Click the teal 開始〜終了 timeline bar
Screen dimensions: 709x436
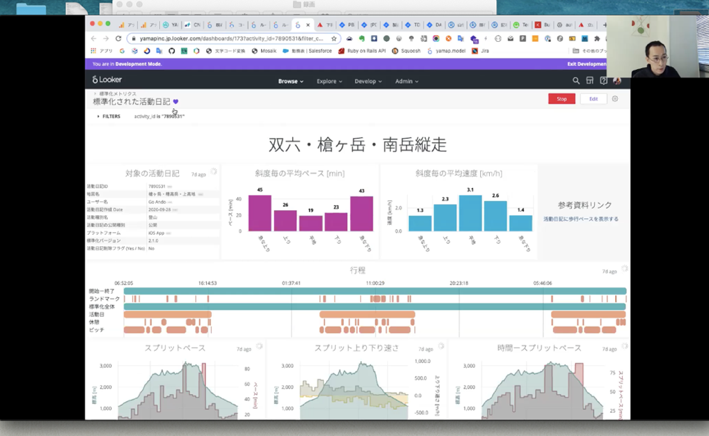(375, 291)
